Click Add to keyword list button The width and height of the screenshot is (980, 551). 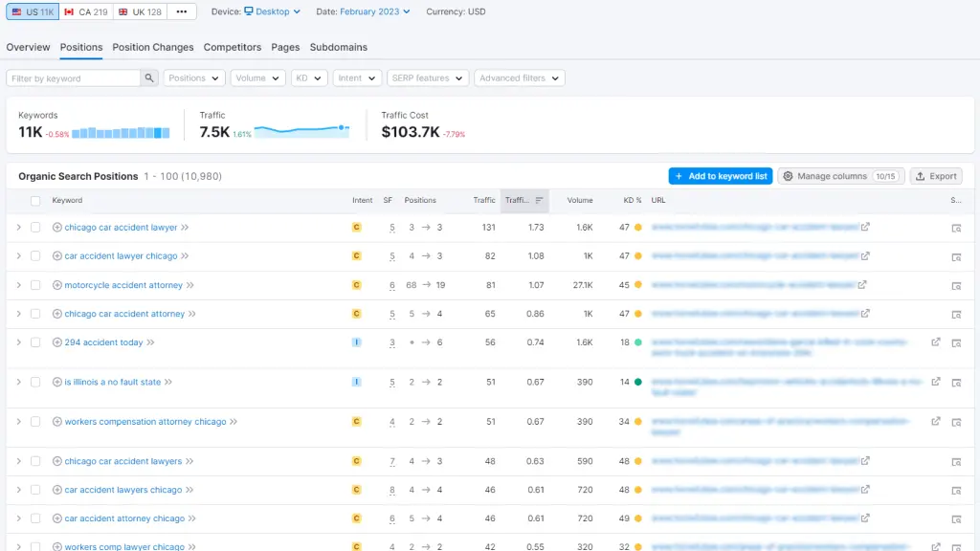pyautogui.click(x=721, y=176)
